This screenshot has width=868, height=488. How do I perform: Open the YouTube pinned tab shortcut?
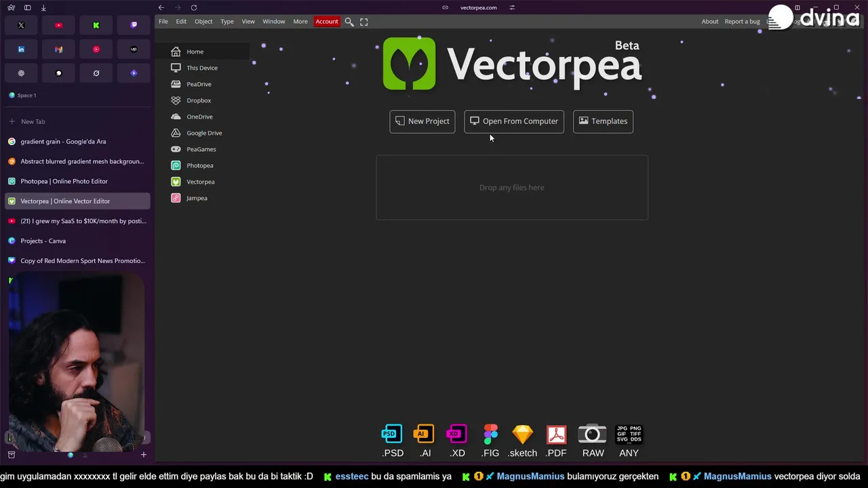point(58,25)
